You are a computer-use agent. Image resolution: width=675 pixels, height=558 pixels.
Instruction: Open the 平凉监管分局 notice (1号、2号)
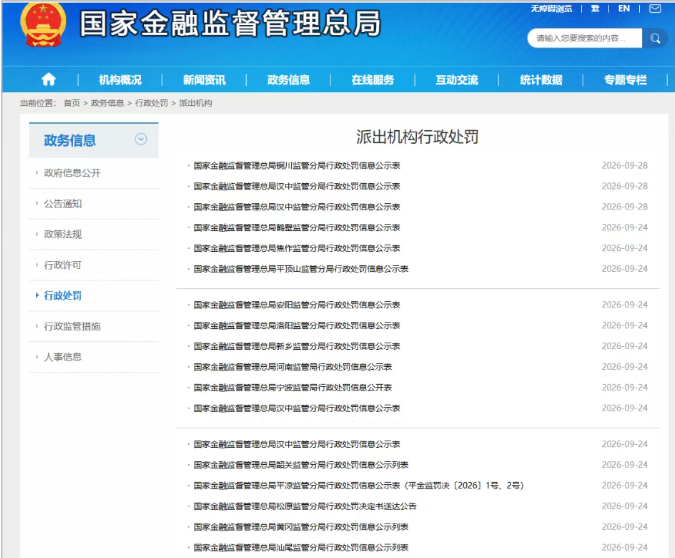[359, 486]
